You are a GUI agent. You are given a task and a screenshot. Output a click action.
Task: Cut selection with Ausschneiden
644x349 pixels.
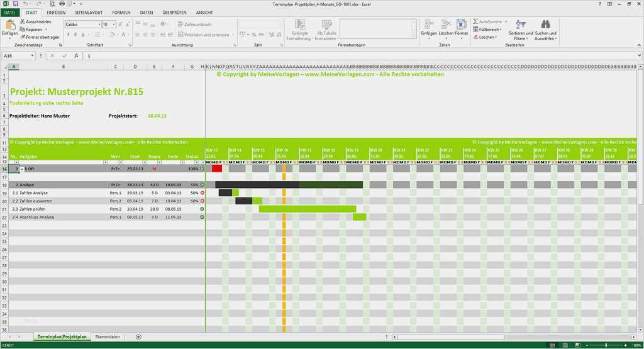click(36, 21)
